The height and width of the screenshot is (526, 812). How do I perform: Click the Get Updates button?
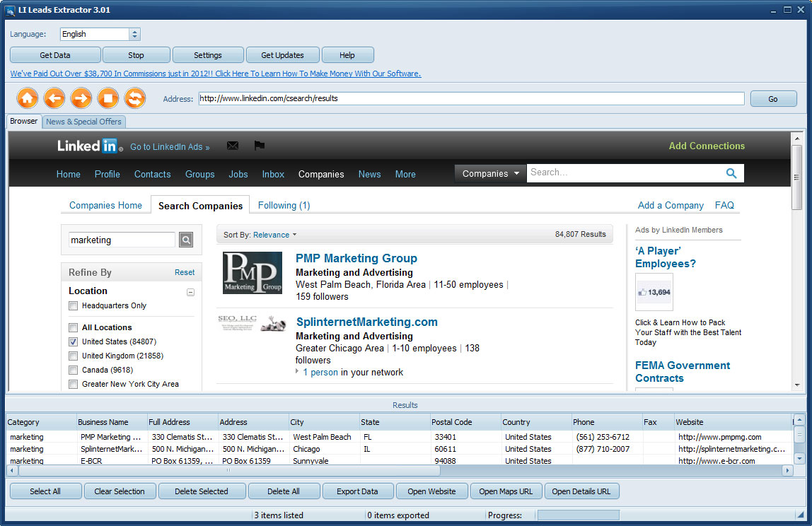(283, 55)
